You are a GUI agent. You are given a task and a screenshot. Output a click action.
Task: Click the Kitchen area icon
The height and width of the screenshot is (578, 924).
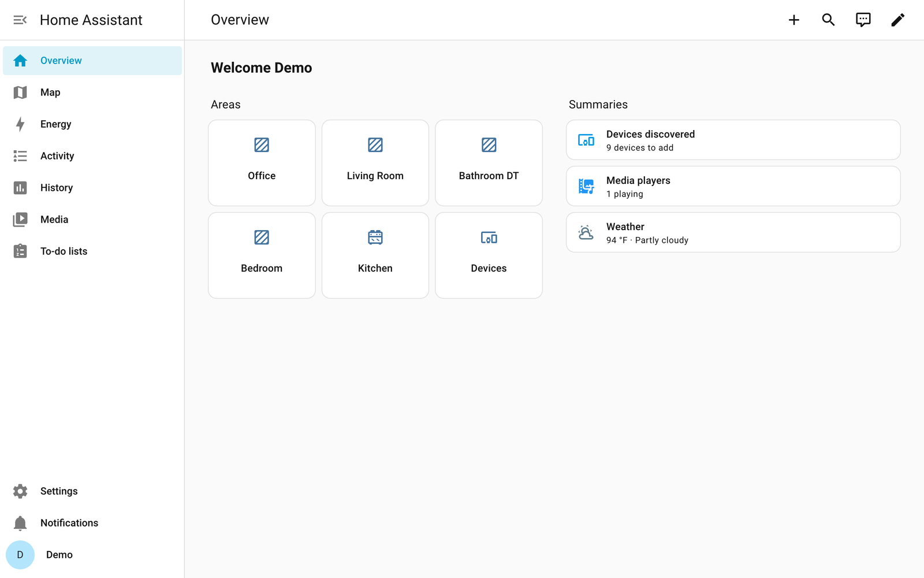[375, 238]
